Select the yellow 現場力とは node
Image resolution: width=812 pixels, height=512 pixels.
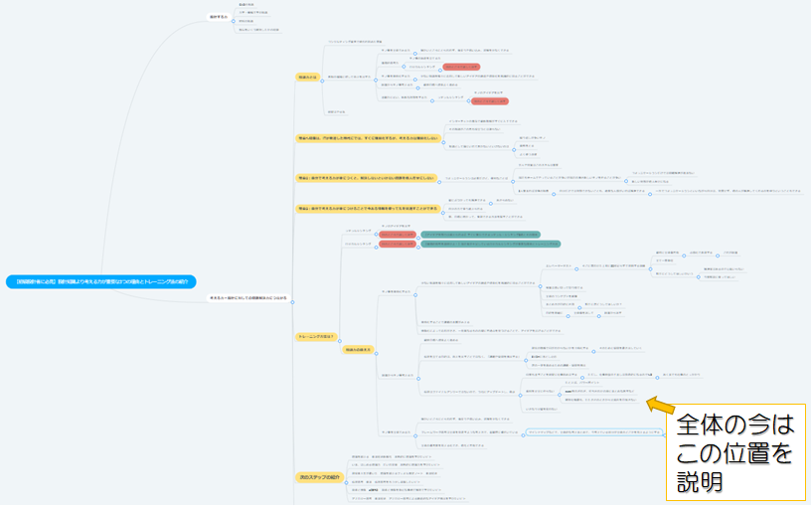pyautogui.click(x=306, y=77)
